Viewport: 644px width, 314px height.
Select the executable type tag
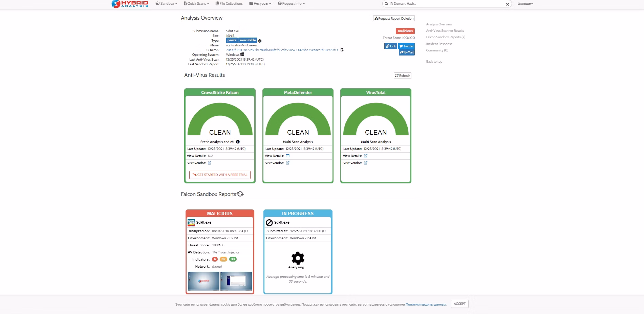click(x=248, y=40)
